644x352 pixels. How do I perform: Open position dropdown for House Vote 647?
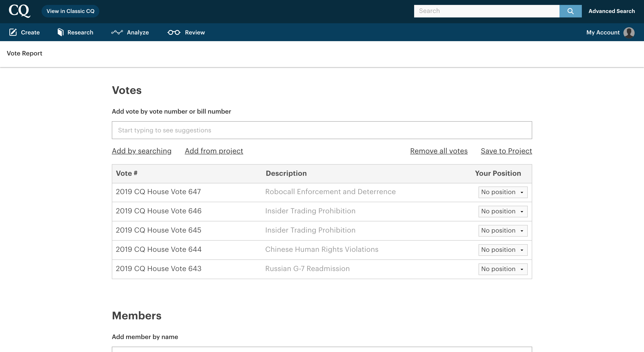click(503, 192)
